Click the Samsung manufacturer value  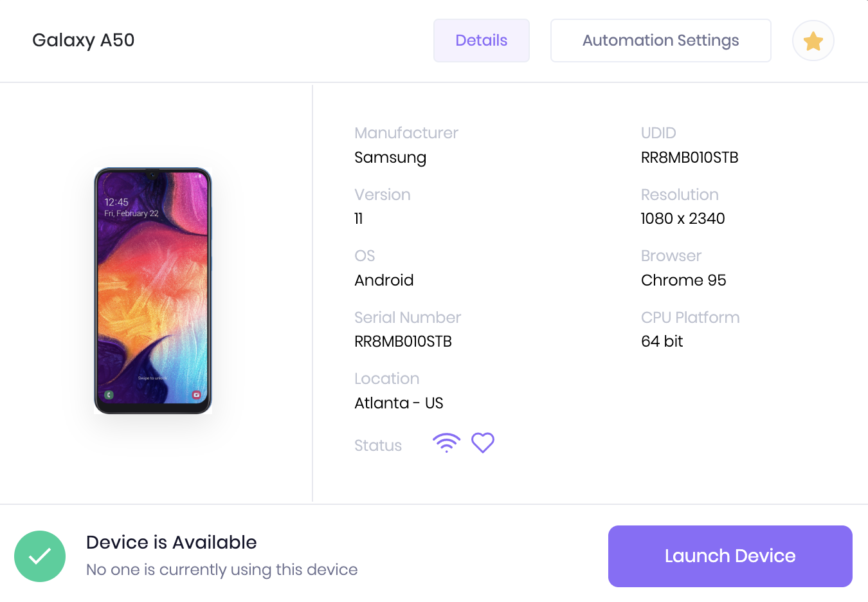(390, 158)
